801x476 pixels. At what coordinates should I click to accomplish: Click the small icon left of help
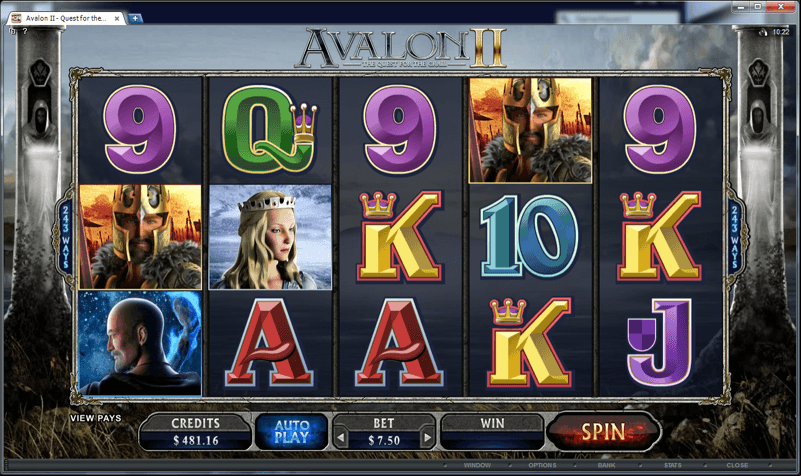[x=12, y=31]
